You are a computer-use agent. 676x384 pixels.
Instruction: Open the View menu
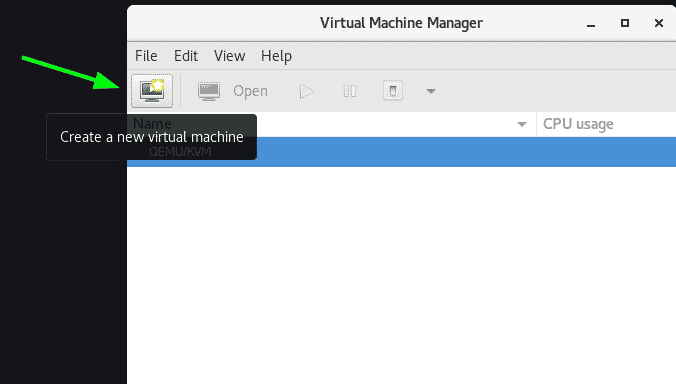click(229, 56)
